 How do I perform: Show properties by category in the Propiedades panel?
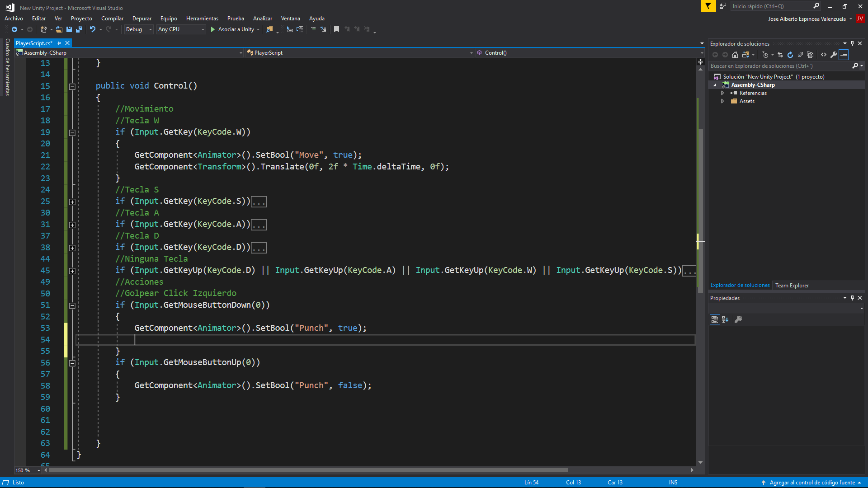coord(714,319)
